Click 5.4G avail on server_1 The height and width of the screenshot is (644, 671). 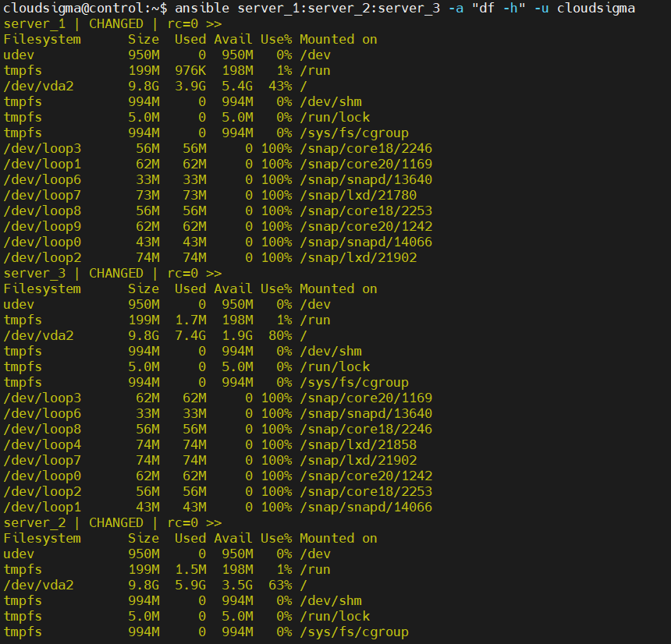(237, 86)
